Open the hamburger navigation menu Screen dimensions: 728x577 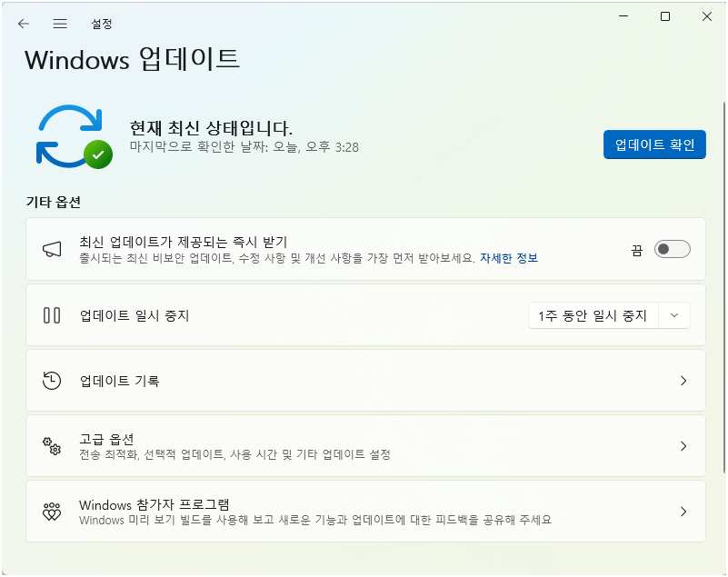pyautogui.click(x=60, y=24)
